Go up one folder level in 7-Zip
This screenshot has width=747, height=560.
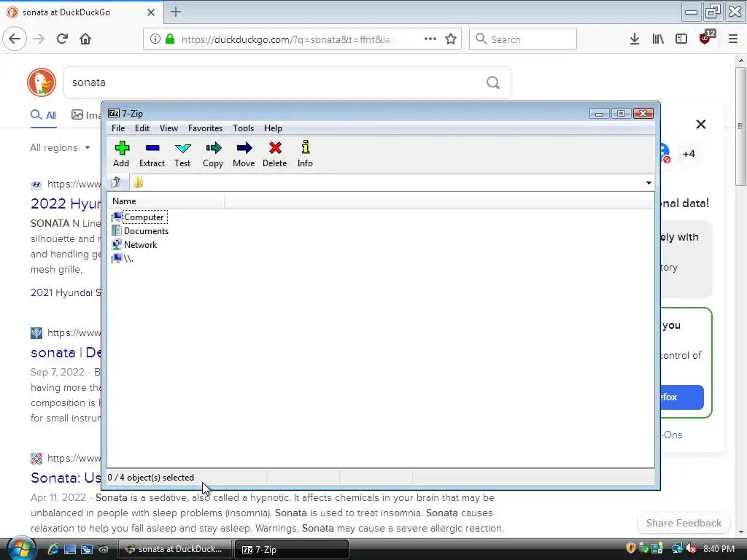pyautogui.click(x=116, y=182)
